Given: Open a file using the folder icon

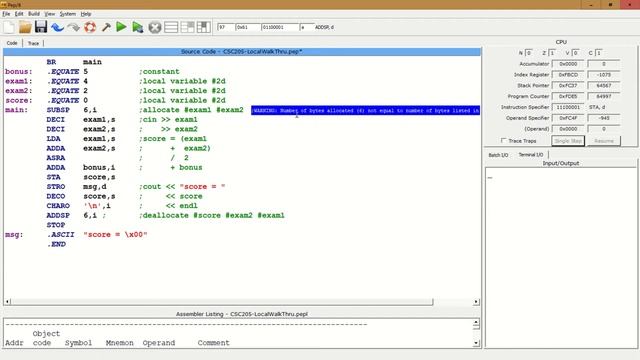Looking at the screenshot, I should (25, 27).
